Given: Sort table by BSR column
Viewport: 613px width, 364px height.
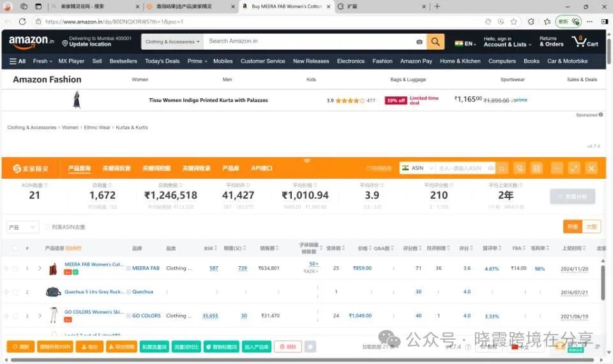Looking at the screenshot, I should pyautogui.click(x=210, y=248).
